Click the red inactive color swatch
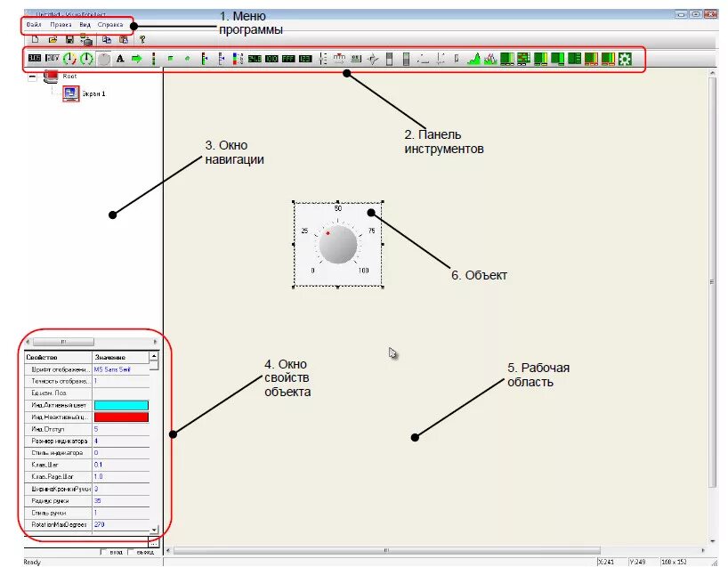Viewport: 728px width, 567px height. 121,417
